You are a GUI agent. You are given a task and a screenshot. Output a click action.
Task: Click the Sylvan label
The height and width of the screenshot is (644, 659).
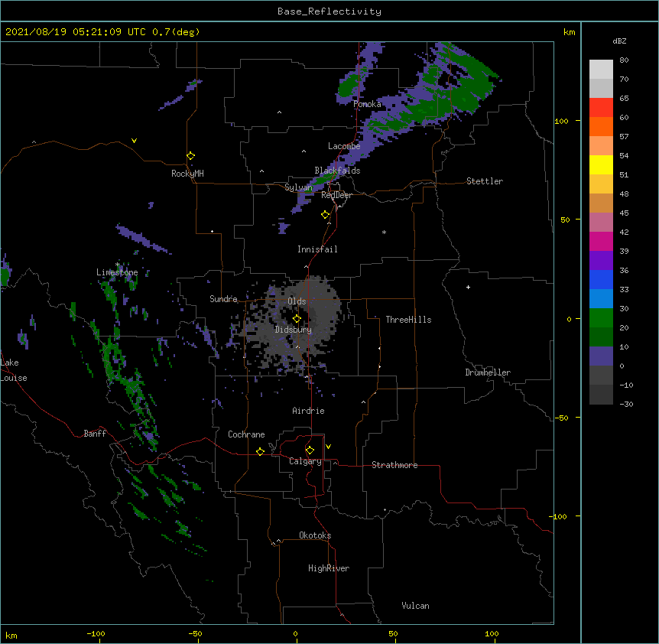tap(298, 187)
